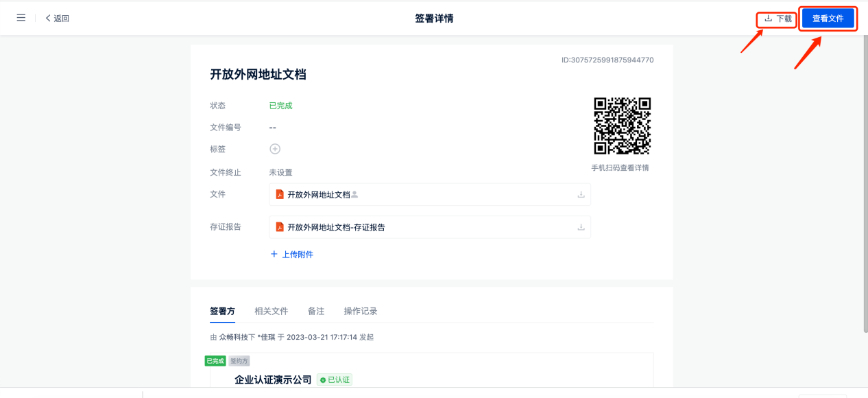868x398 pixels.
Task: Click the 下载 button in header
Action: (x=777, y=19)
